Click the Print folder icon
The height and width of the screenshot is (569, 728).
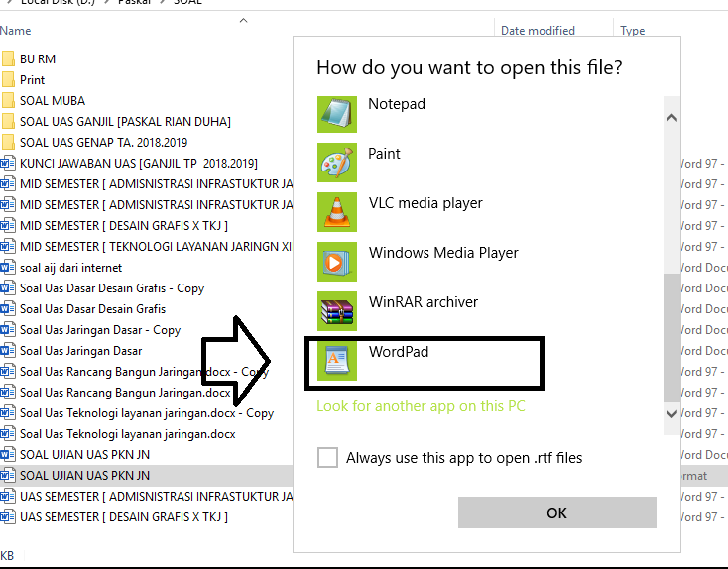pyautogui.click(x=8, y=80)
